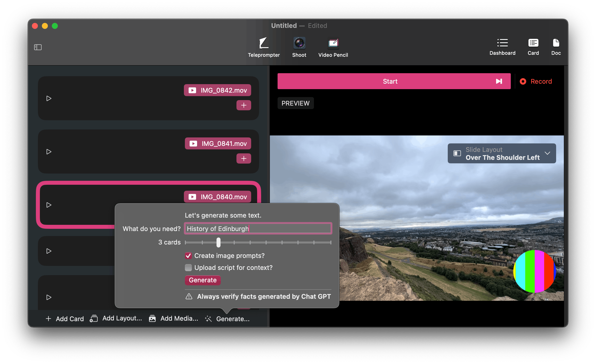The image size is (596, 364).
Task: Start recording with Record button
Action: (x=536, y=81)
